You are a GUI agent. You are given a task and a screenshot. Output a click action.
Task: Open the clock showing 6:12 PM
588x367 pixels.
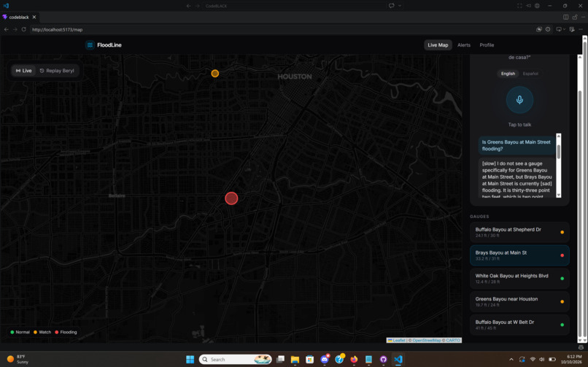[x=571, y=359]
